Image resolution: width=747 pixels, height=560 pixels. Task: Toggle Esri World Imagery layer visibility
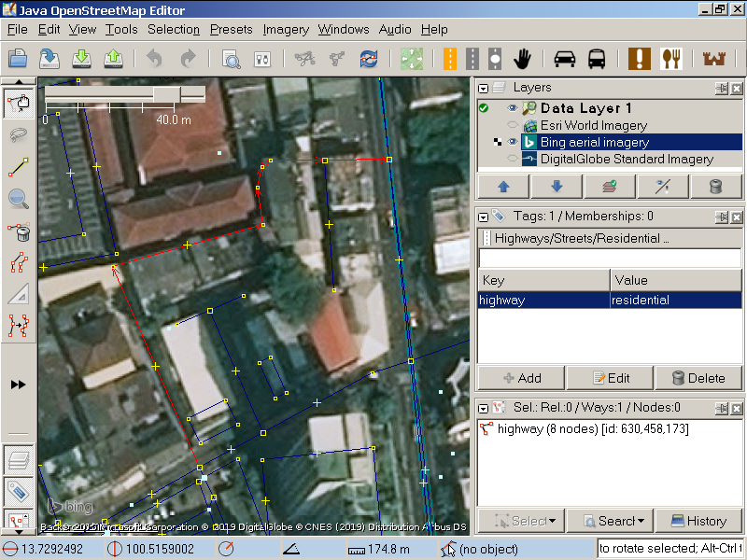coord(513,126)
